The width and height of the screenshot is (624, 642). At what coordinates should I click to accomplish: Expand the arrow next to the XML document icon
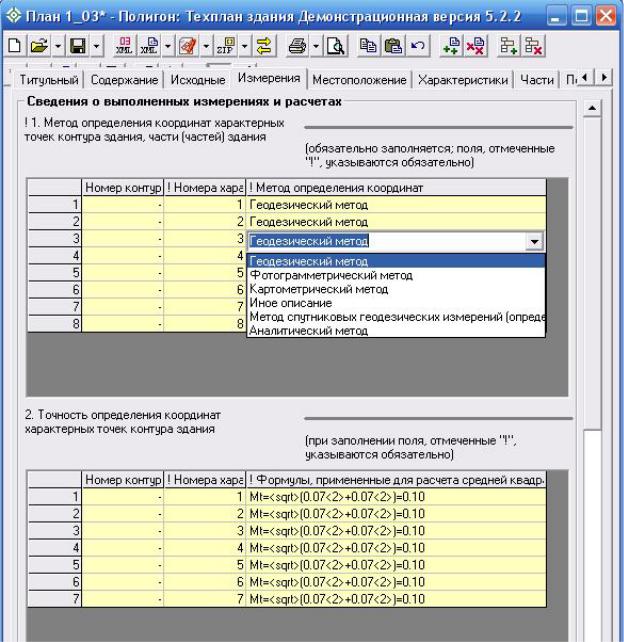(x=167, y=45)
